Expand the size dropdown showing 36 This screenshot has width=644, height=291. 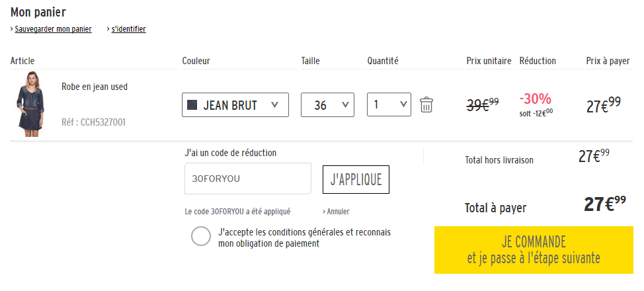[x=327, y=104]
